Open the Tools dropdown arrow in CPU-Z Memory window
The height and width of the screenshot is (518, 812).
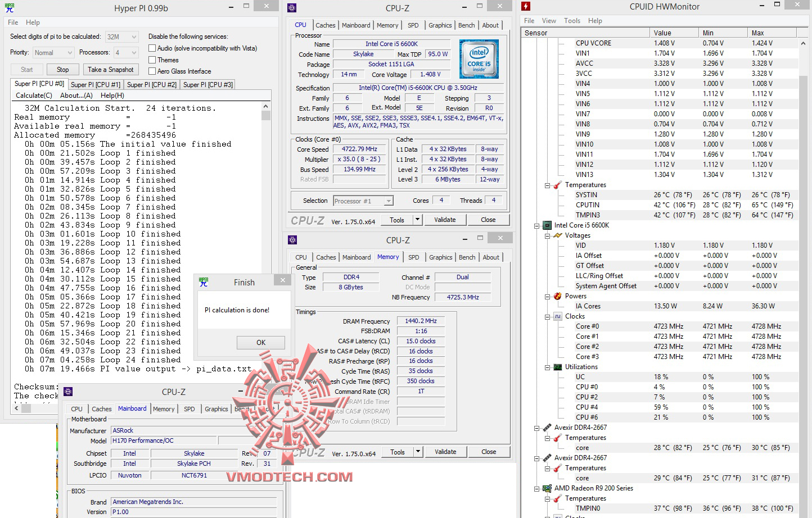pyautogui.click(x=418, y=452)
